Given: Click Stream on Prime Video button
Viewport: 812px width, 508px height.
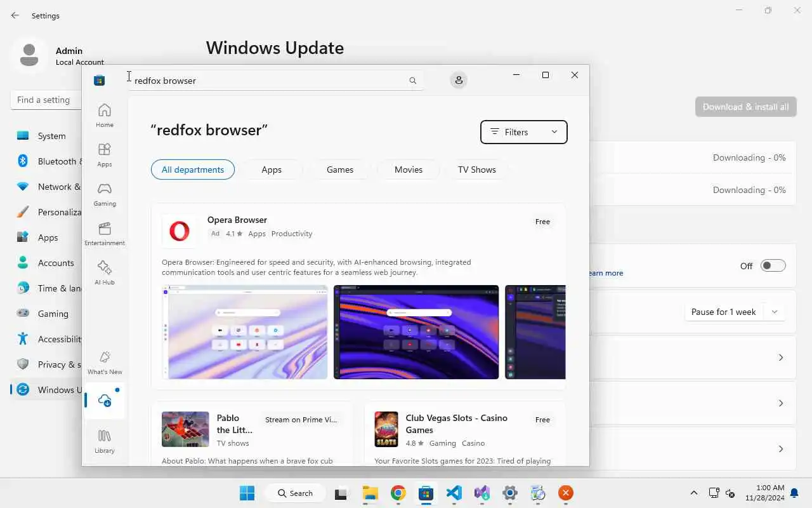Looking at the screenshot, I should 301,420.
